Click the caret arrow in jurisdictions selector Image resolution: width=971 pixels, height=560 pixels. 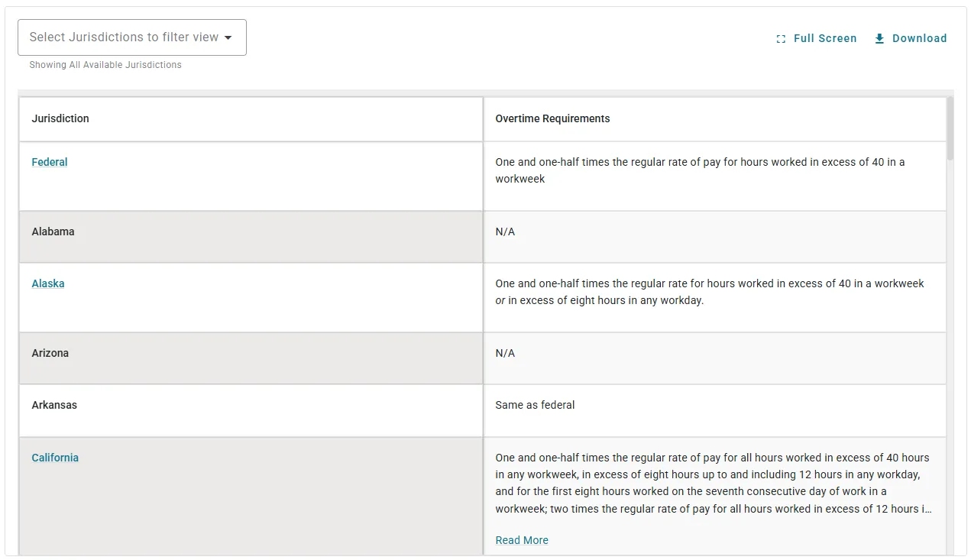228,37
